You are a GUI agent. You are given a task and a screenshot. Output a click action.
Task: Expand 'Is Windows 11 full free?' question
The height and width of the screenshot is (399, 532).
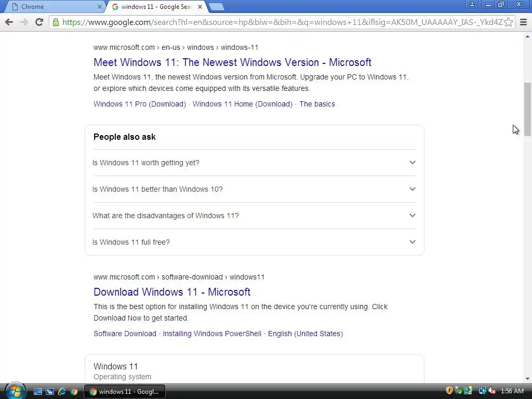point(254,242)
